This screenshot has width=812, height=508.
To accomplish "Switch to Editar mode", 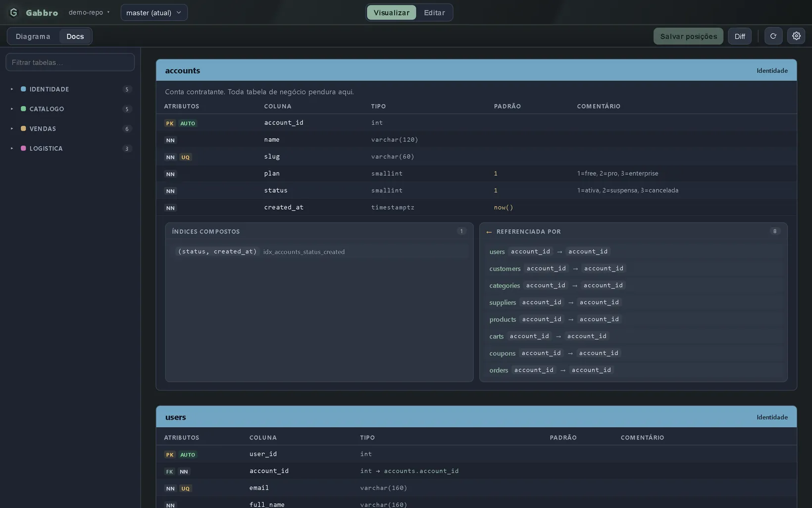I will click(x=434, y=12).
